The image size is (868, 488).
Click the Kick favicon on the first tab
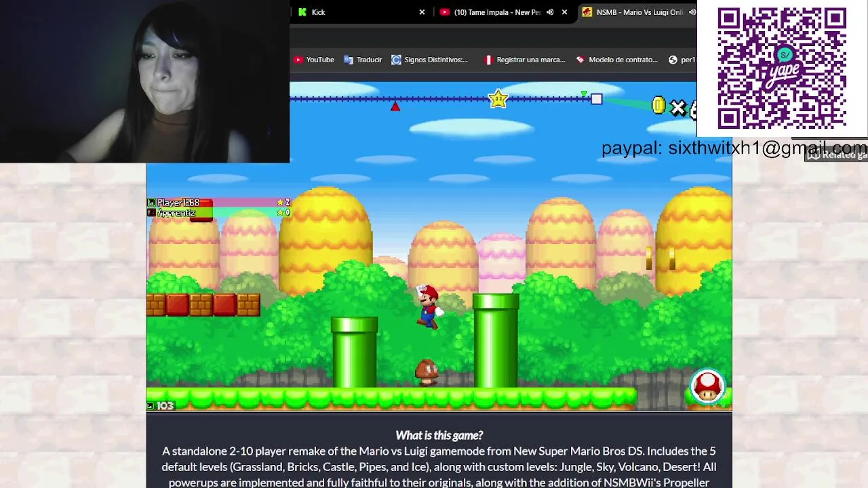pyautogui.click(x=302, y=12)
